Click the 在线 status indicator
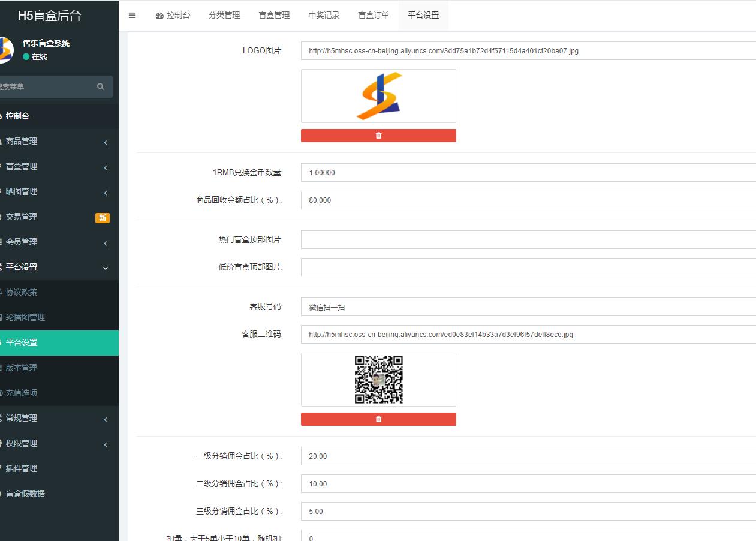 point(35,56)
